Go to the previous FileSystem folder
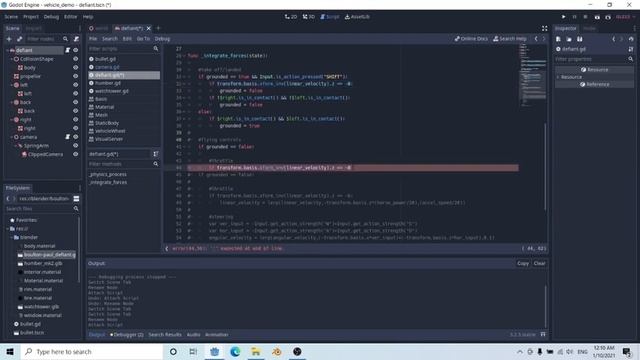The width and height of the screenshot is (640, 360). (x=8, y=199)
